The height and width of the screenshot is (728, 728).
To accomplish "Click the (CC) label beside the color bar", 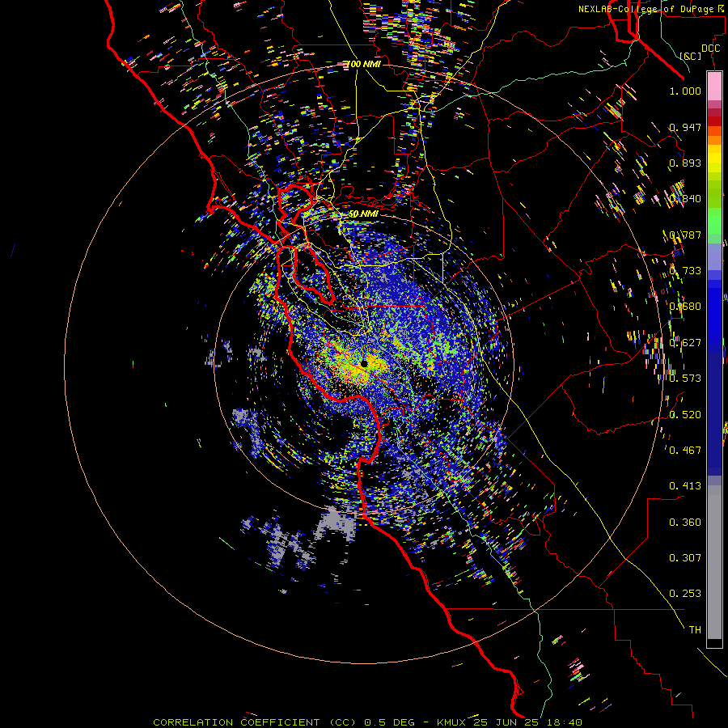I will coord(691,56).
